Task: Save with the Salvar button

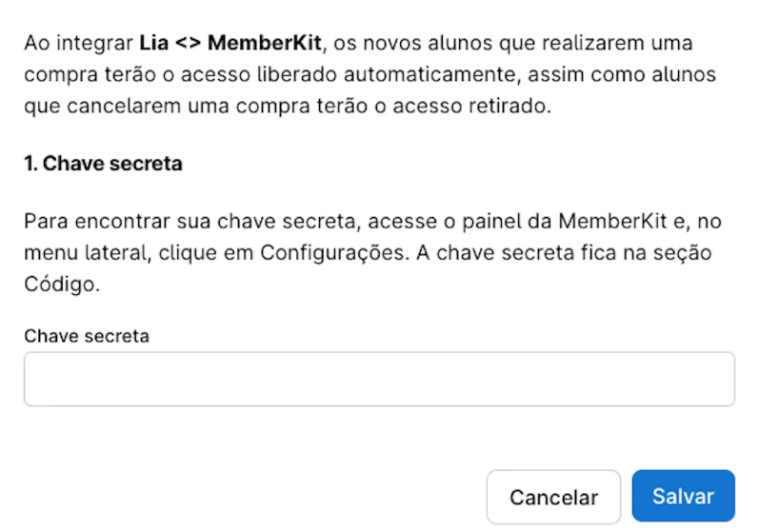Action: [683, 497]
